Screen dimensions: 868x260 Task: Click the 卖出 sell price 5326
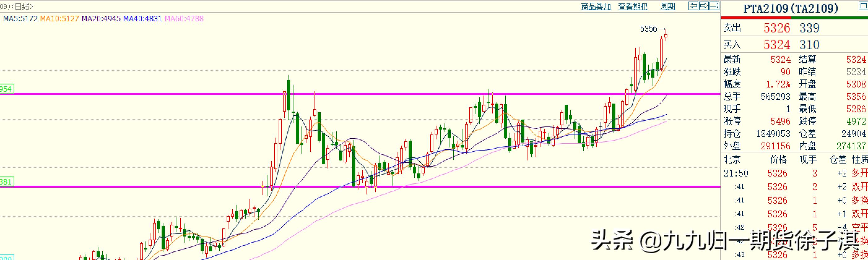pyautogui.click(x=777, y=28)
